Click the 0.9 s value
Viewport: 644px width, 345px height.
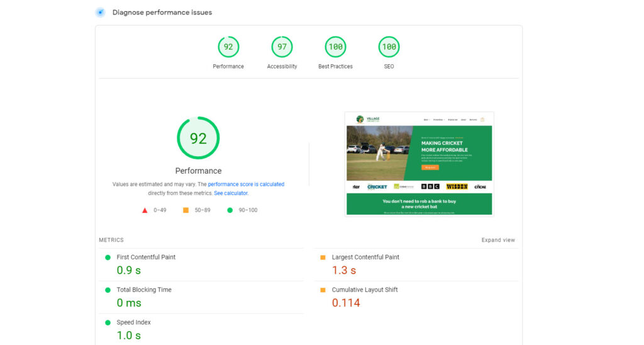(x=128, y=270)
